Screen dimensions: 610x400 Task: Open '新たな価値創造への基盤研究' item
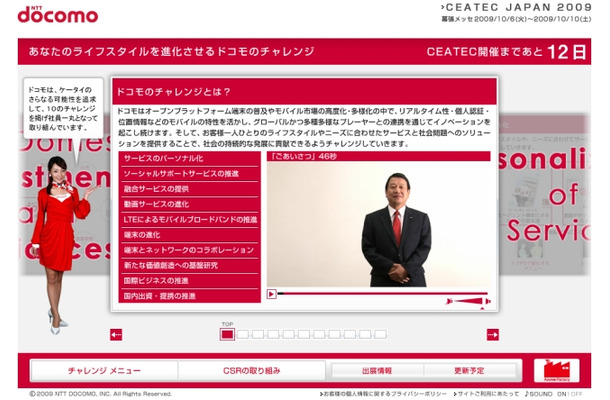(x=190, y=266)
